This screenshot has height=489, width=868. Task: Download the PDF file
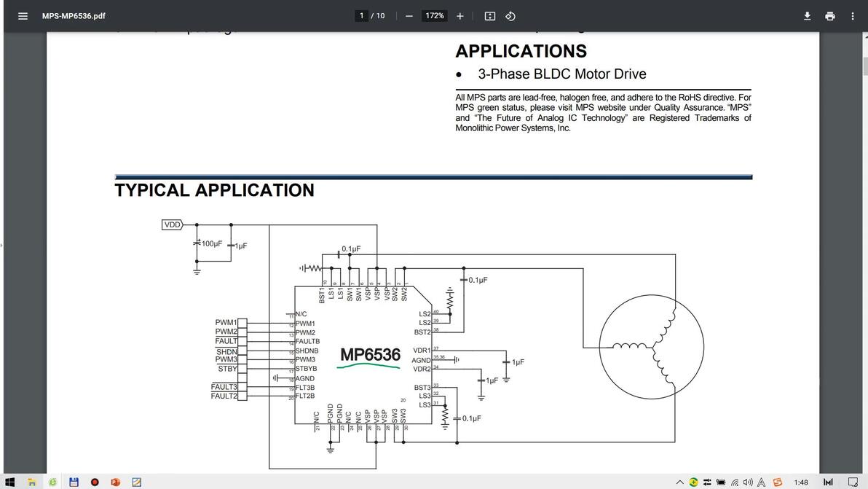coord(807,16)
